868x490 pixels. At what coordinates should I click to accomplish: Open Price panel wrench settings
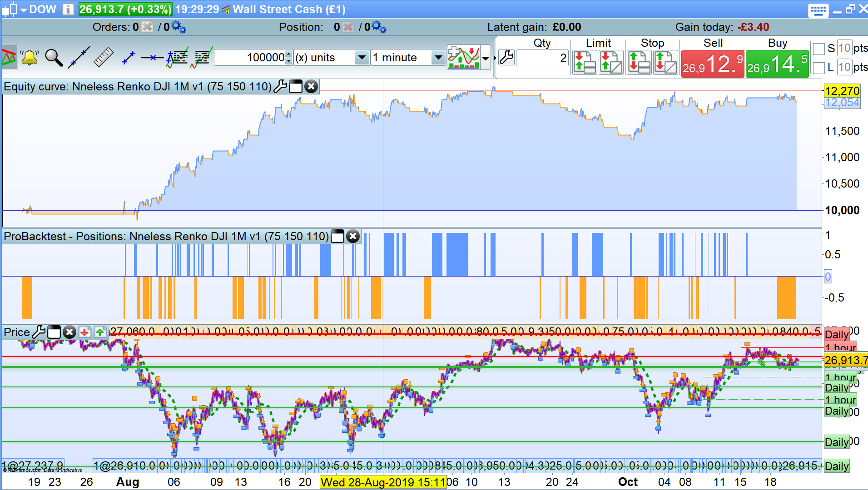click(x=39, y=332)
